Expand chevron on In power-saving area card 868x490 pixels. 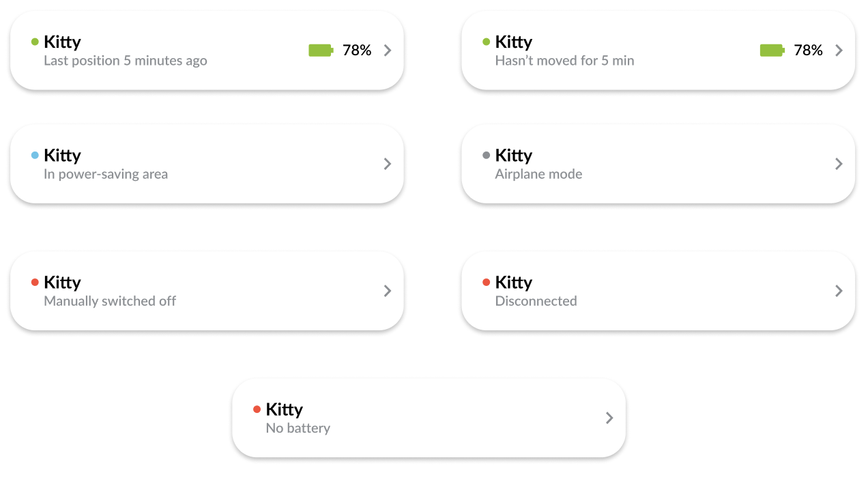[x=388, y=164]
